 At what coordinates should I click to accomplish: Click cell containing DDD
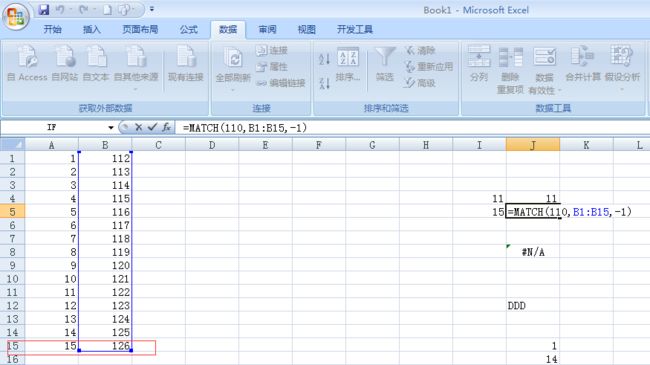(533, 305)
